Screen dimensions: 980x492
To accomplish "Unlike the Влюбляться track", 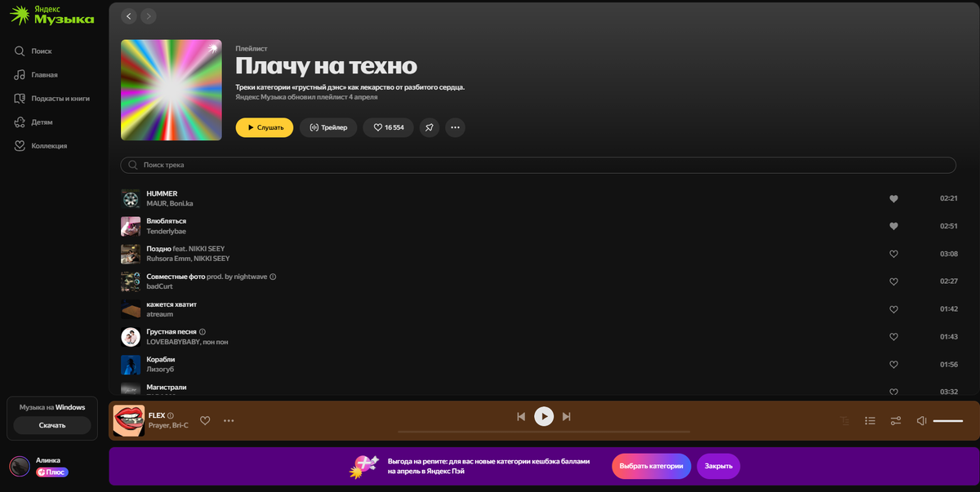I will tap(893, 226).
